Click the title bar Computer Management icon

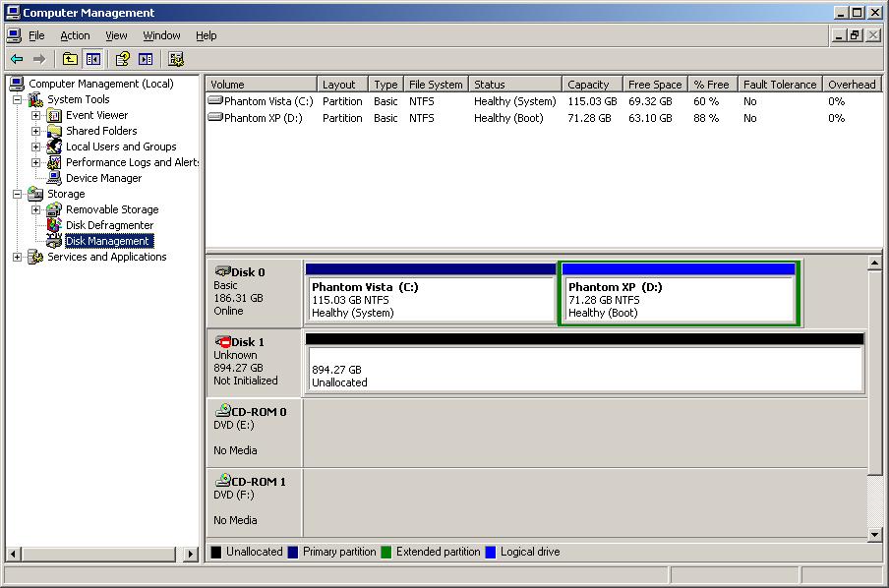(x=13, y=12)
